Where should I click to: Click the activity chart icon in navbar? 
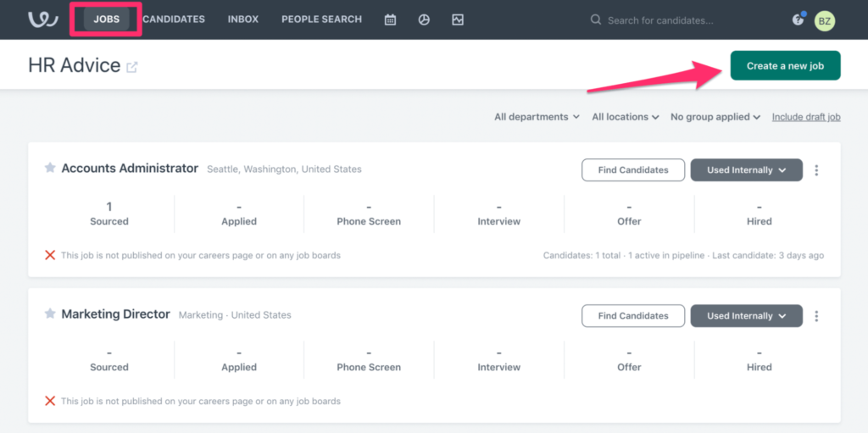click(x=457, y=20)
